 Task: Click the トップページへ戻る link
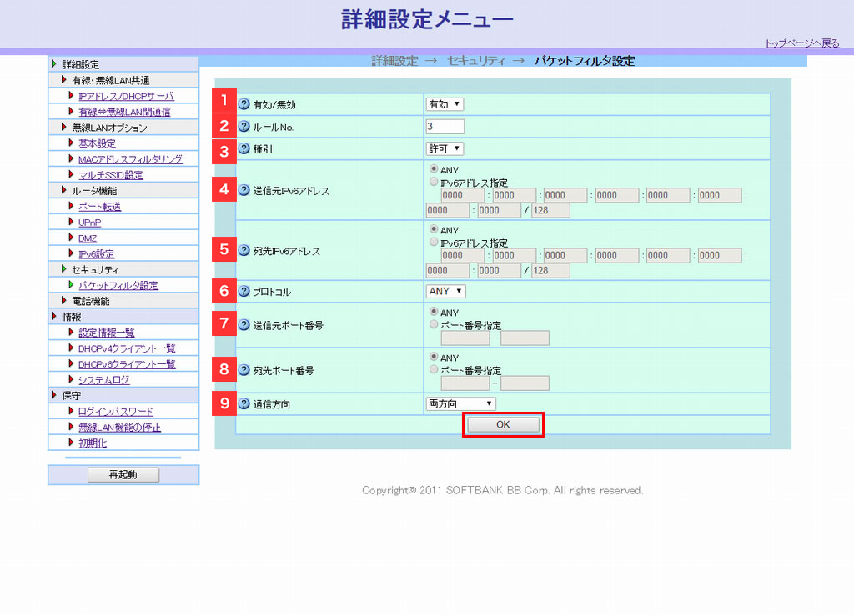tap(801, 43)
